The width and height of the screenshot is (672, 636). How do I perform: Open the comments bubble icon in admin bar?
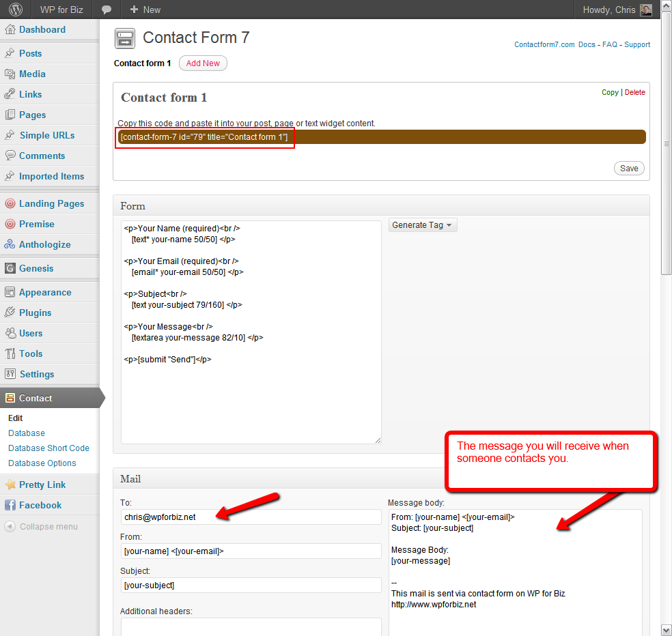[x=107, y=10]
